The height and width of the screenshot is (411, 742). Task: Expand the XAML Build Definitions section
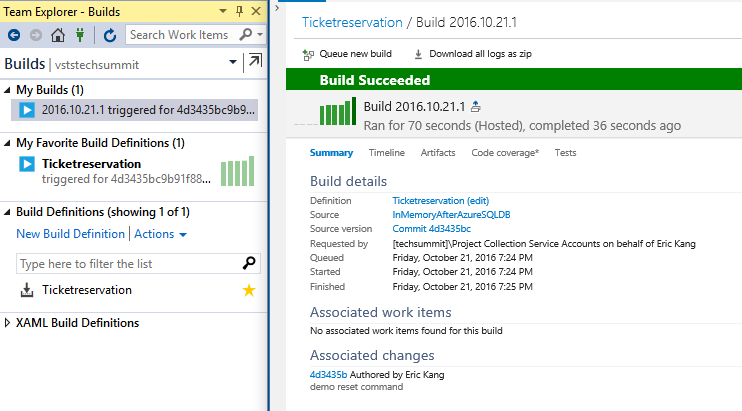(8, 323)
